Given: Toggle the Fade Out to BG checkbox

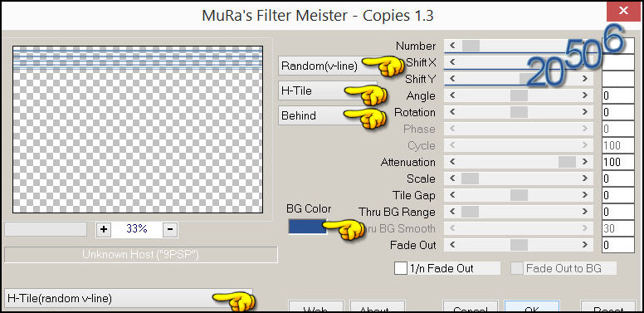Looking at the screenshot, I should pos(517,269).
